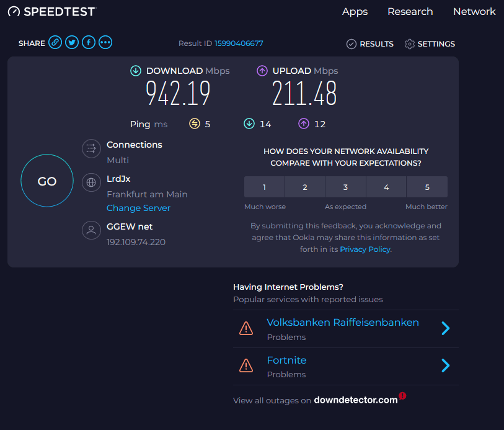The width and height of the screenshot is (504, 430).
Task: Click the upload arrow icon beside UPLOAD Mbps
Action: [262, 71]
